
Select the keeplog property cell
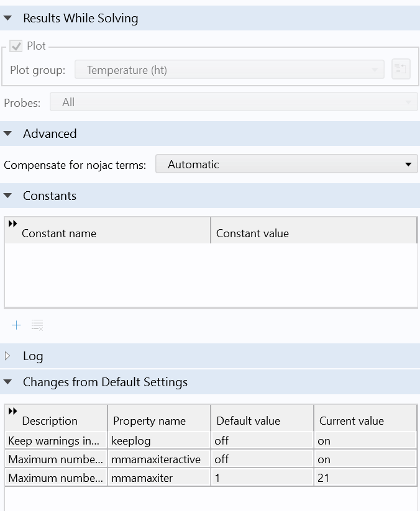tap(158, 441)
